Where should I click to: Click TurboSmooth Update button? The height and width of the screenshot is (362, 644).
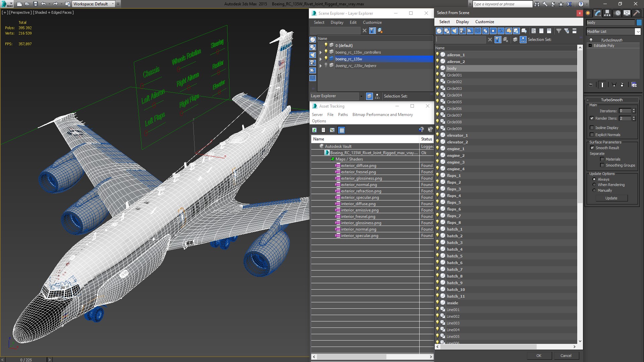[x=611, y=198]
